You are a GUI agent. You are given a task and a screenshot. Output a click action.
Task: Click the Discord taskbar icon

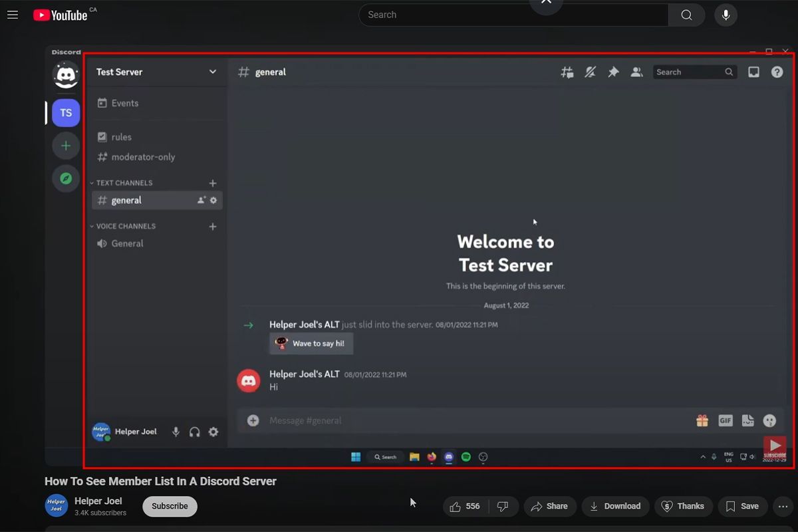pyautogui.click(x=449, y=457)
